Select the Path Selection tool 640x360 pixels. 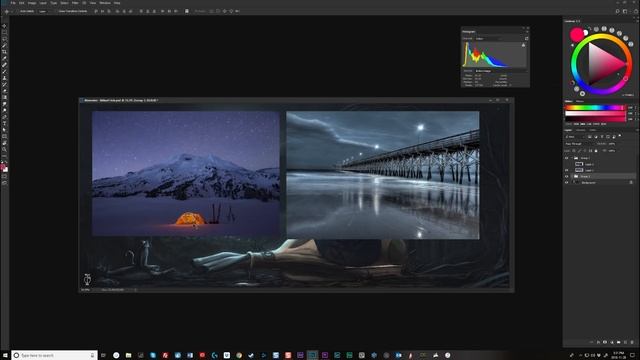click(x=4, y=130)
